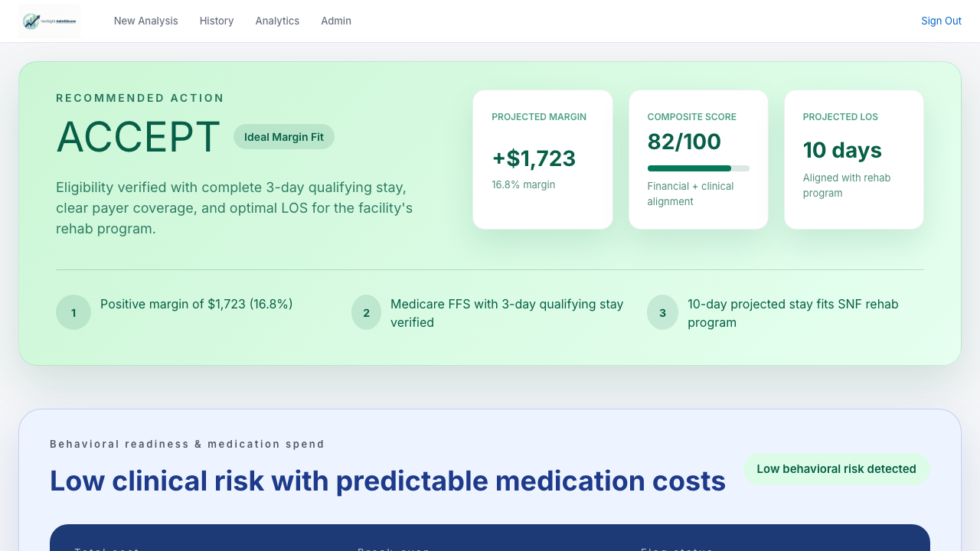Select the Projected LOS card
Viewport: 980px width, 551px height.
pyautogui.click(x=854, y=159)
